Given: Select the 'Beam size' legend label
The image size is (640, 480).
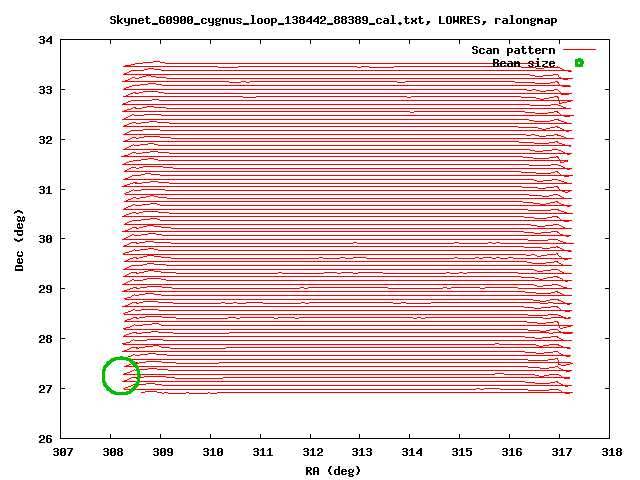Looking at the screenshot, I should 524,63.
